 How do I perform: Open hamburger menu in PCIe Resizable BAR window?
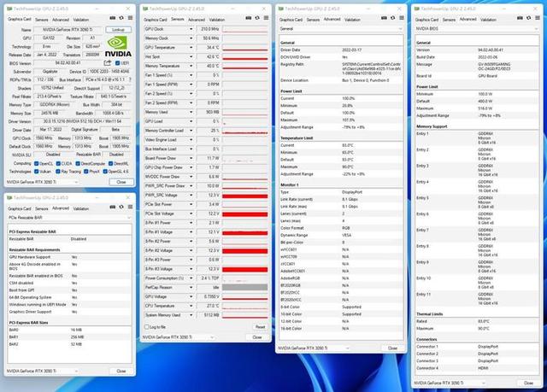(130, 207)
